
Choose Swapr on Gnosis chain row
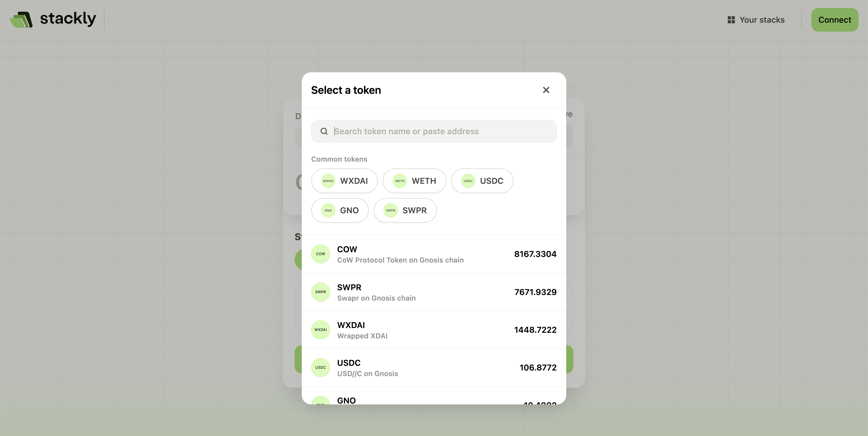(x=434, y=292)
